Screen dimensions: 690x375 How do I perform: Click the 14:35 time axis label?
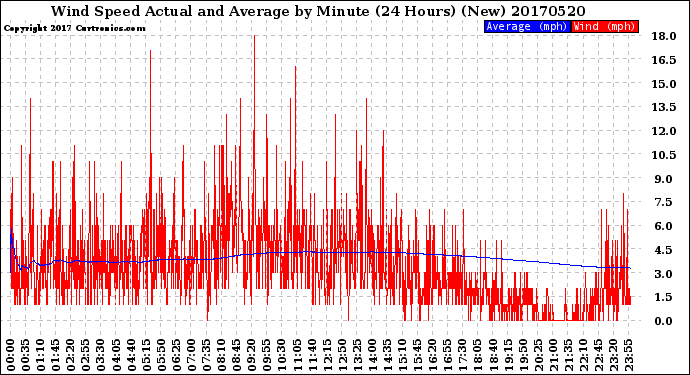click(388, 355)
